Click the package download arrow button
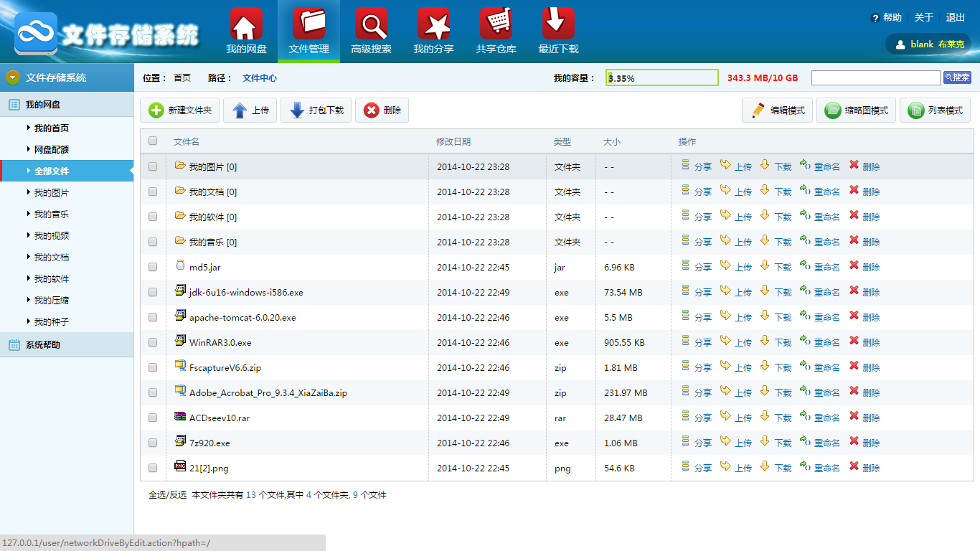980x551 pixels. 316,110
